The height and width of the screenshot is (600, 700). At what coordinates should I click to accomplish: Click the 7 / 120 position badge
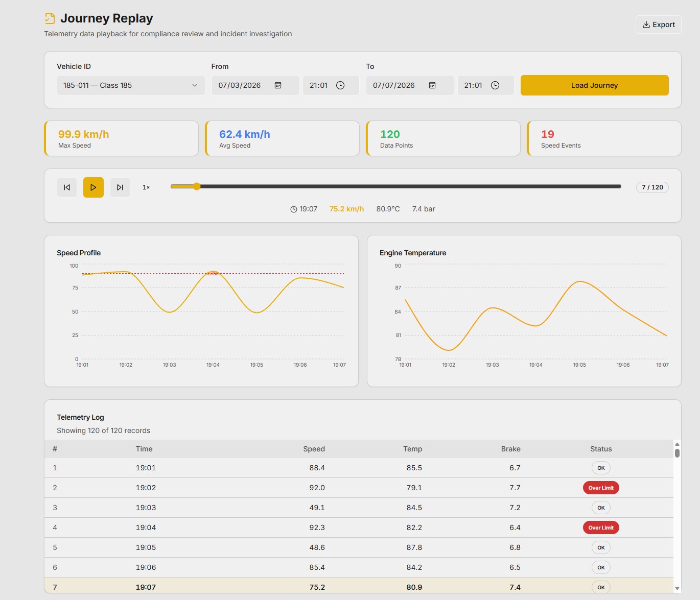[652, 187]
